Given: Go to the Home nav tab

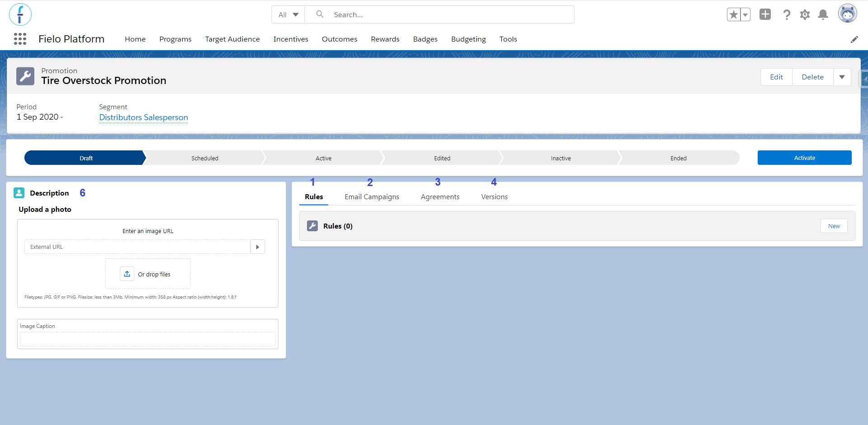Looking at the screenshot, I should [135, 39].
